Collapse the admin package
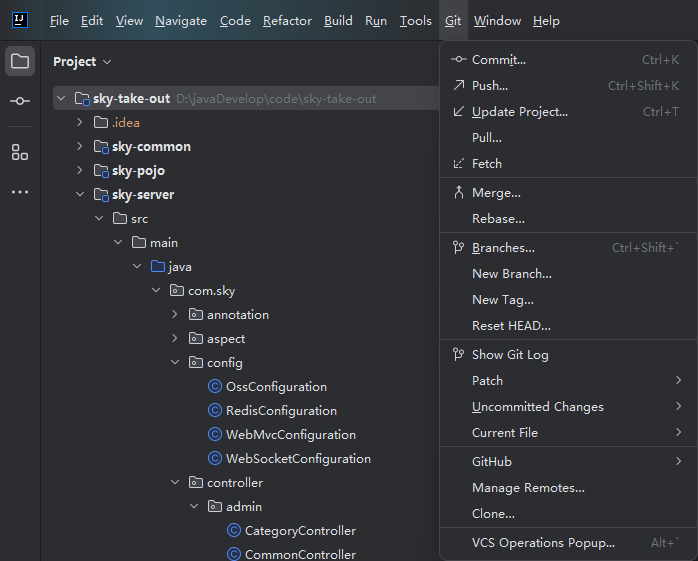The height and width of the screenshot is (561, 698). [194, 506]
